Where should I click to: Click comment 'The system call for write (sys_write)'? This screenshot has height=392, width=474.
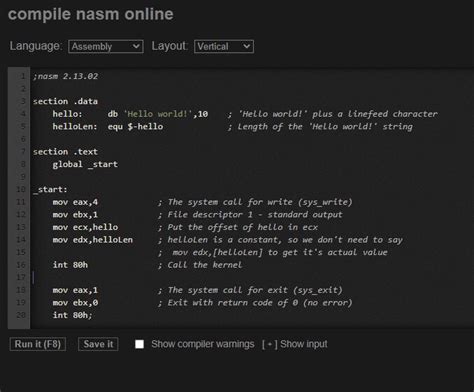click(x=260, y=202)
